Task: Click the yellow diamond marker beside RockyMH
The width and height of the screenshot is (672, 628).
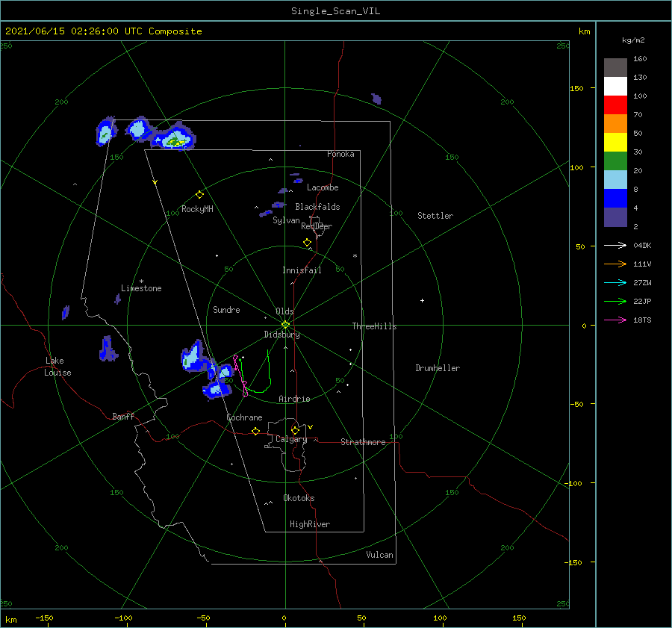Action: click(x=199, y=195)
